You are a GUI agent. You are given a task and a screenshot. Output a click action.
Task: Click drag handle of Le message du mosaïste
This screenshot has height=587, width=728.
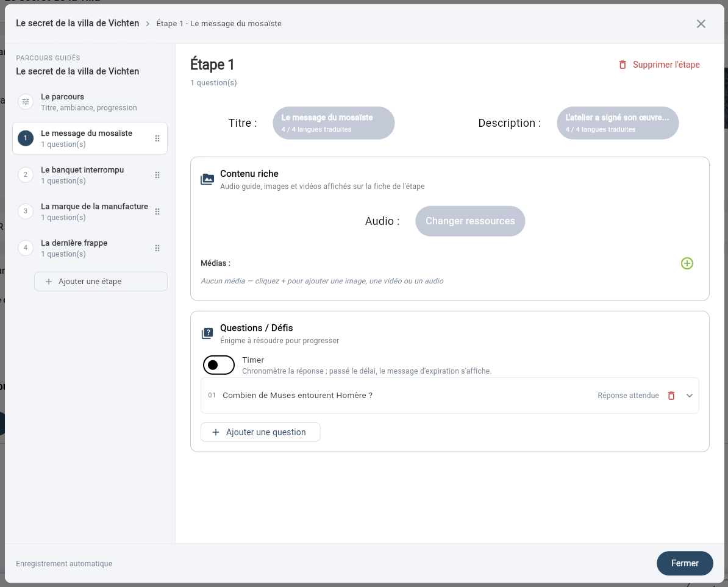(157, 138)
